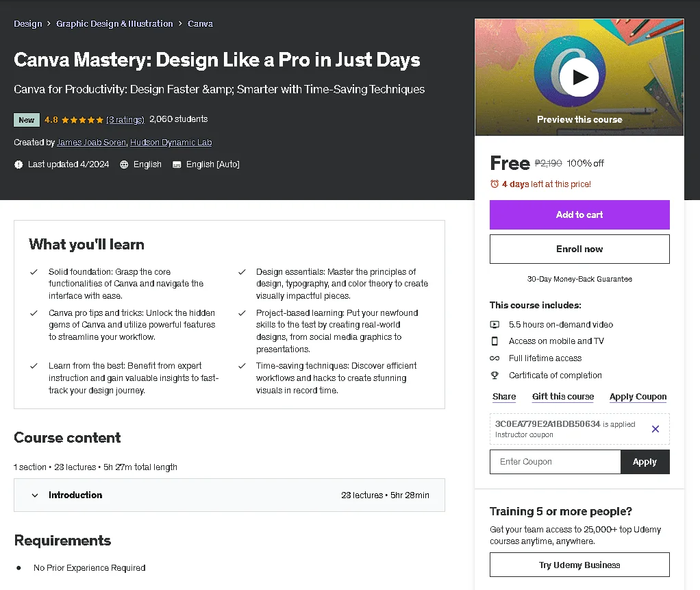The height and width of the screenshot is (590, 700).
Task: Click the checkmark beside Learn from the best
Action: point(34,366)
